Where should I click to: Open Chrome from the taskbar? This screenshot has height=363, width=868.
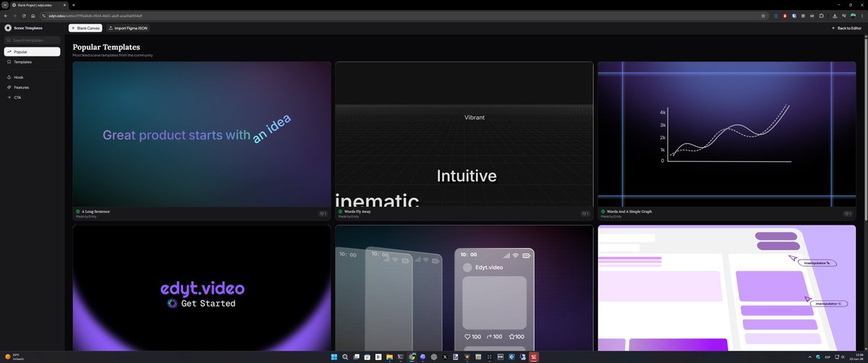pyautogui.click(x=412, y=356)
